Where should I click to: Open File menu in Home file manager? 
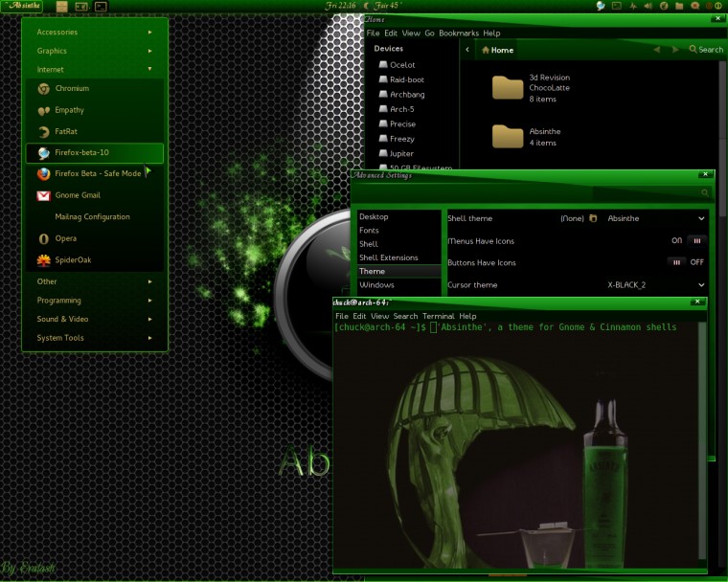pos(373,33)
